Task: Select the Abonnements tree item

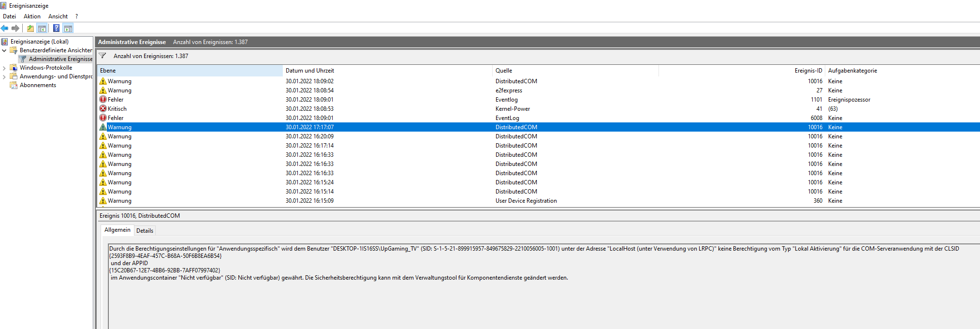Action: 38,85
